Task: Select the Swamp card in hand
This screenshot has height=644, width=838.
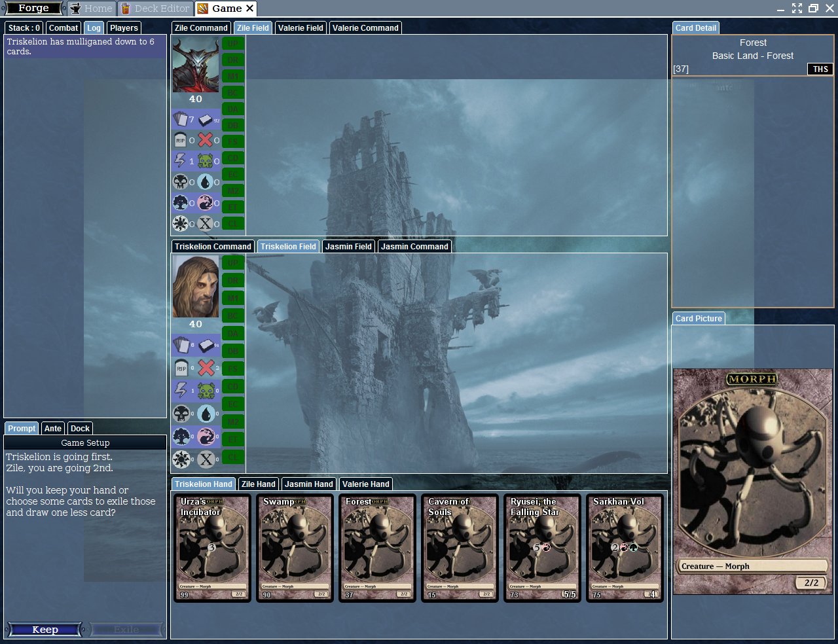Action: coord(295,548)
